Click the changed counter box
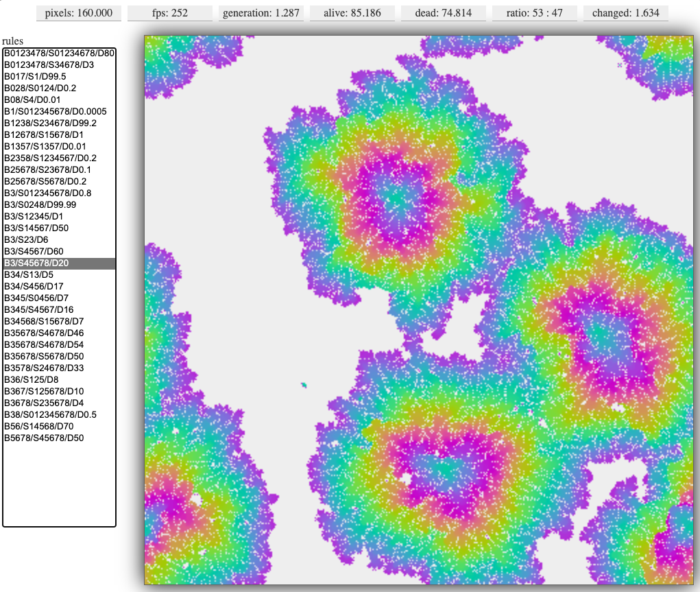 (625, 13)
